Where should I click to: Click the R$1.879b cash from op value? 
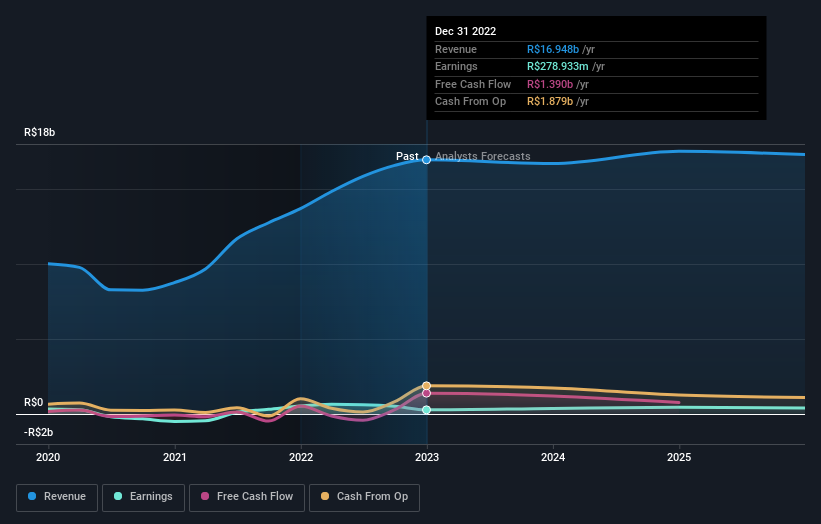click(x=550, y=102)
